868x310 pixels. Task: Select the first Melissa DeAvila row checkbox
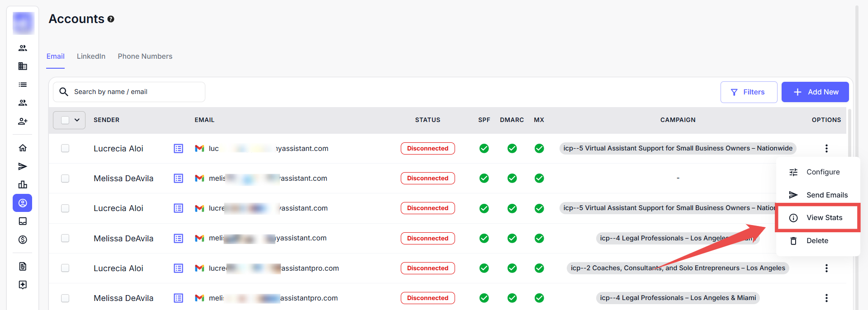tap(65, 178)
